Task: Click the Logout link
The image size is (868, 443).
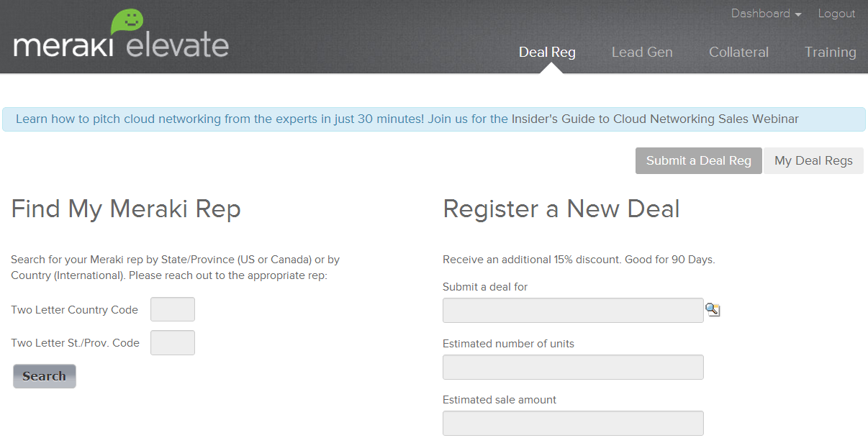Action: (x=836, y=14)
